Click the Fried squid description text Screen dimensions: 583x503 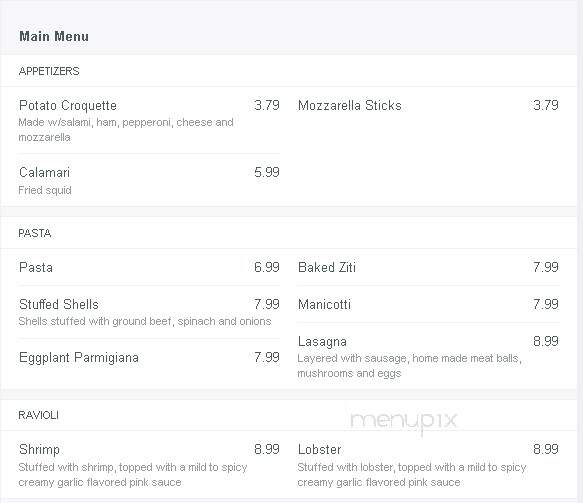(x=45, y=190)
